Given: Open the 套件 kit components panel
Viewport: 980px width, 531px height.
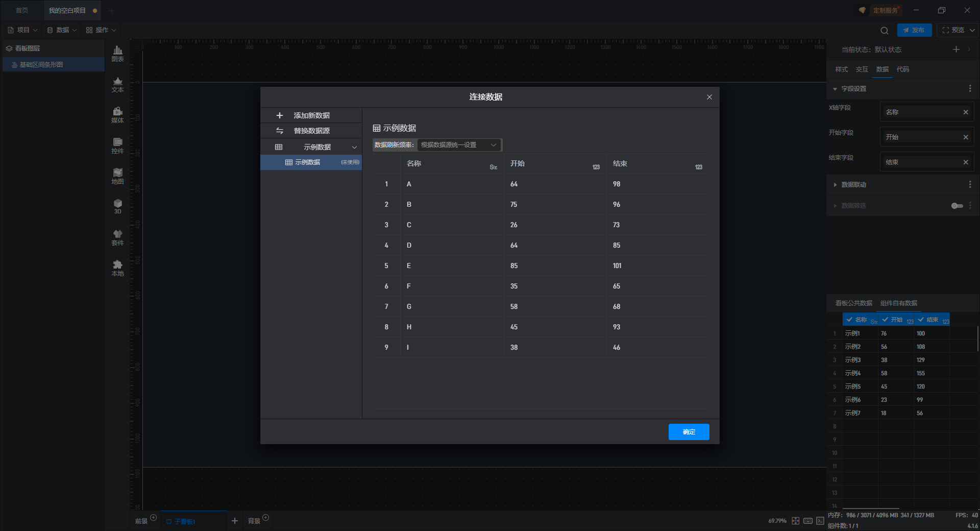Looking at the screenshot, I should (117, 237).
